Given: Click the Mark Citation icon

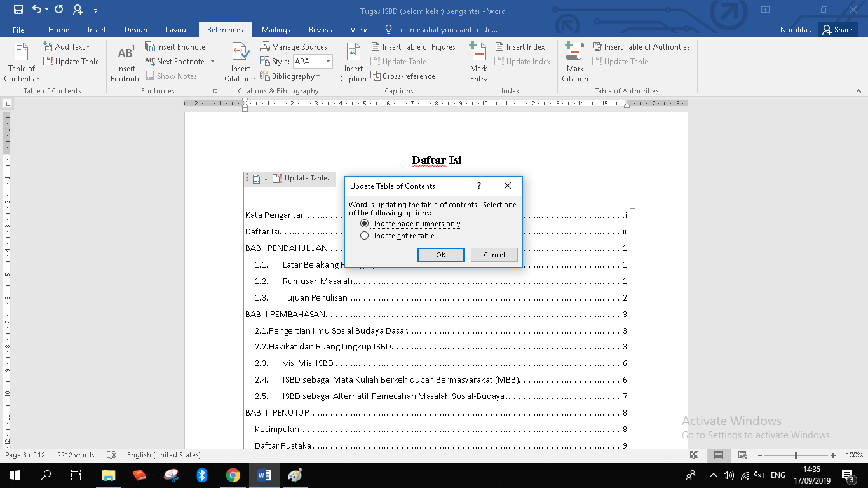Looking at the screenshot, I should (x=574, y=54).
